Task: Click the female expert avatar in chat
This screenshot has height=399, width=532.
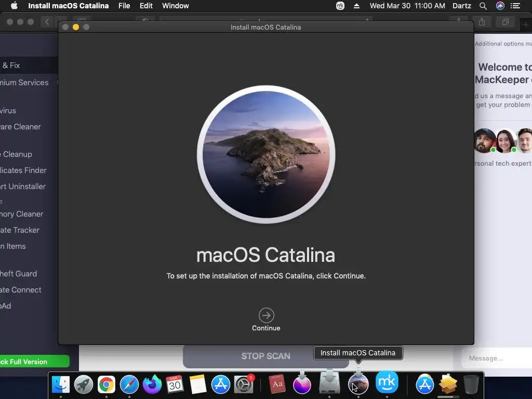Action: [506, 141]
